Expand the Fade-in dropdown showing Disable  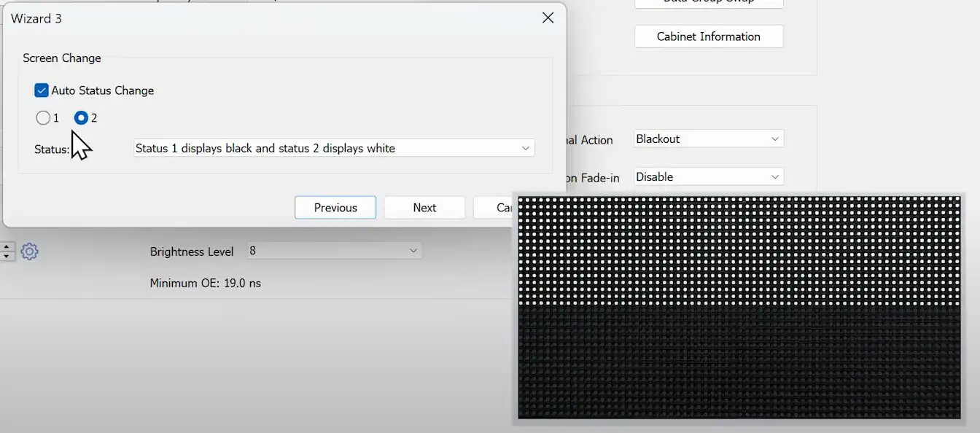[x=709, y=176]
